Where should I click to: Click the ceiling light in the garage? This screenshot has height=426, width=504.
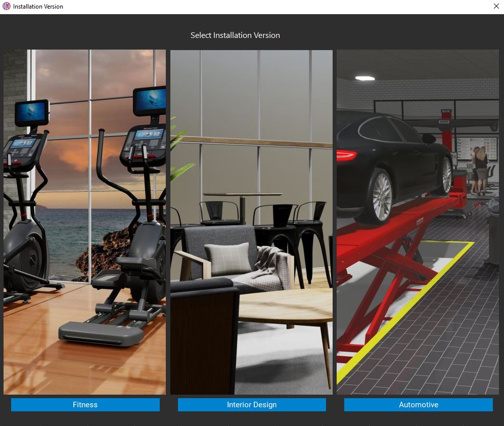click(x=365, y=78)
